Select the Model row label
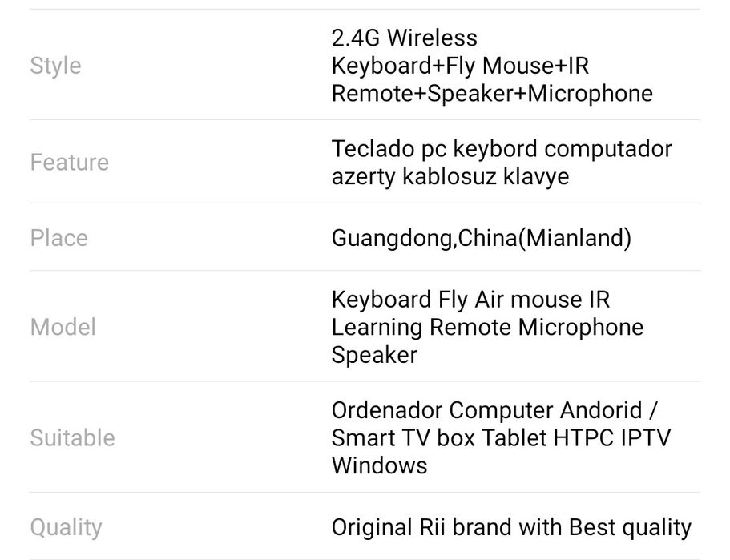This screenshot has height=560, width=730. 63,327
